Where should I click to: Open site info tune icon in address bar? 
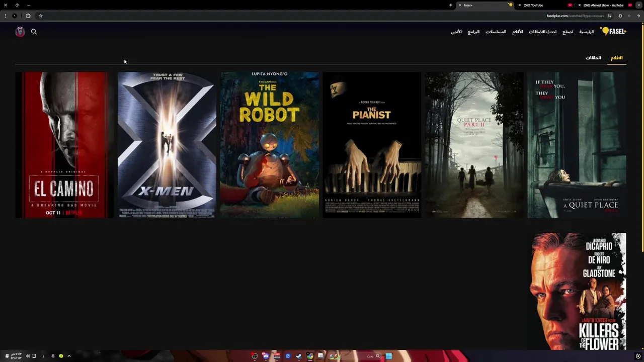tap(609, 16)
